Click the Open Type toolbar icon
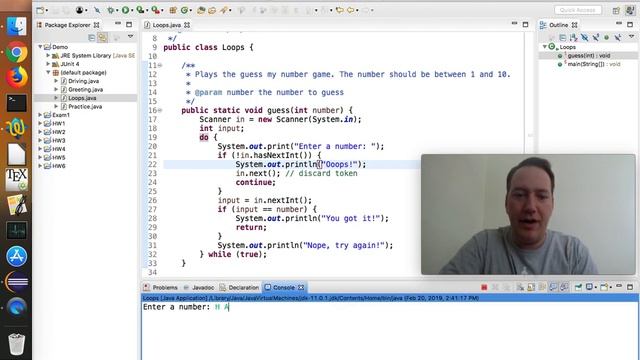 pos(200,10)
